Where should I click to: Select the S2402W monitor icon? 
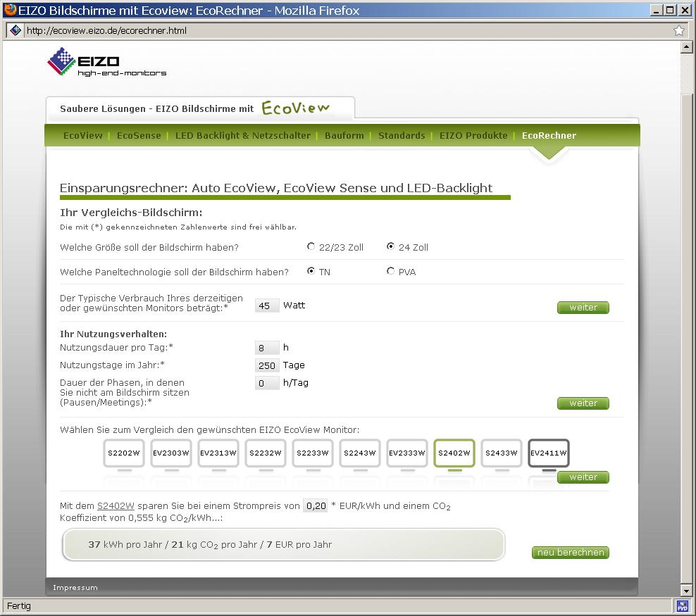454,453
